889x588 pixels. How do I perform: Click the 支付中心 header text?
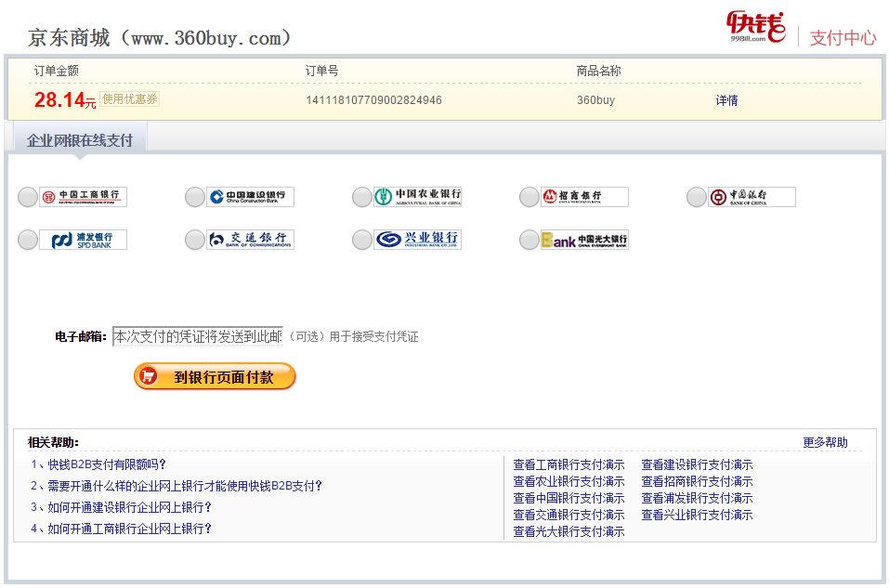[x=843, y=38]
